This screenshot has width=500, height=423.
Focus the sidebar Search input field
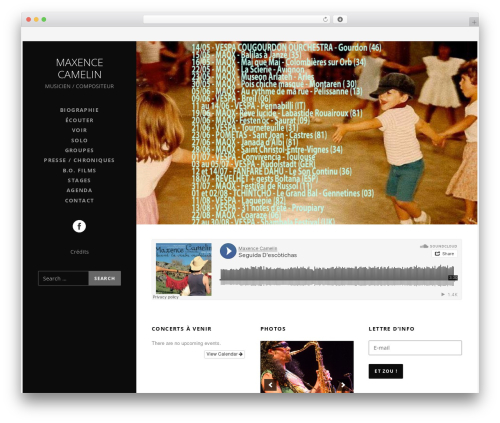63,278
